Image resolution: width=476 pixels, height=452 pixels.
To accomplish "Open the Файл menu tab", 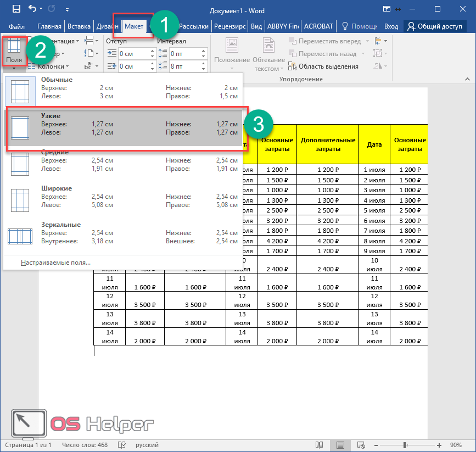I will [17, 26].
